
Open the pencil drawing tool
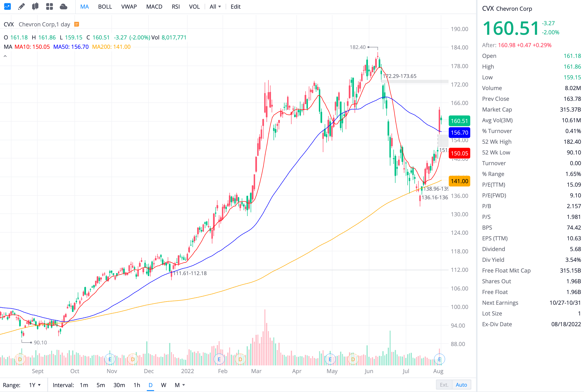click(x=21, y=7)
